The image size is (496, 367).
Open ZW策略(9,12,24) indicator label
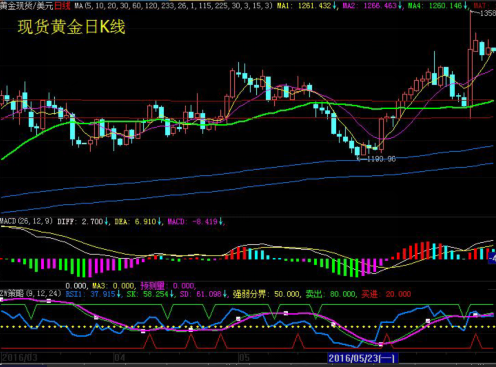[31, 294]
